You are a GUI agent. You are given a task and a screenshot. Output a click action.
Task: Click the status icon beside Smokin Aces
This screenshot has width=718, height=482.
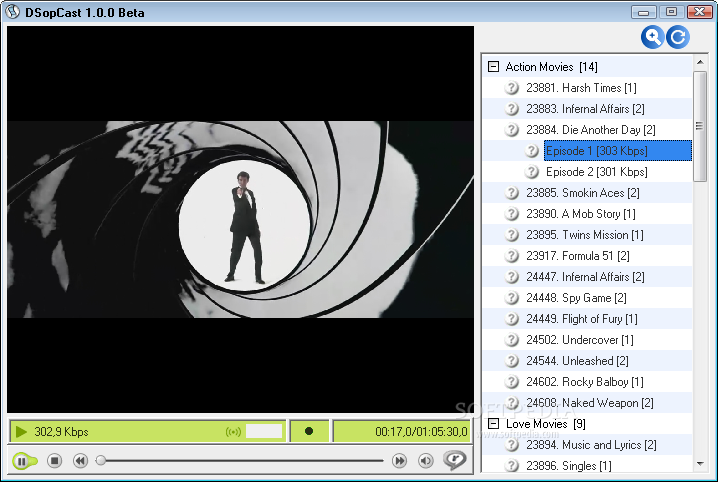pyautogui.click(x=511, y=193)
